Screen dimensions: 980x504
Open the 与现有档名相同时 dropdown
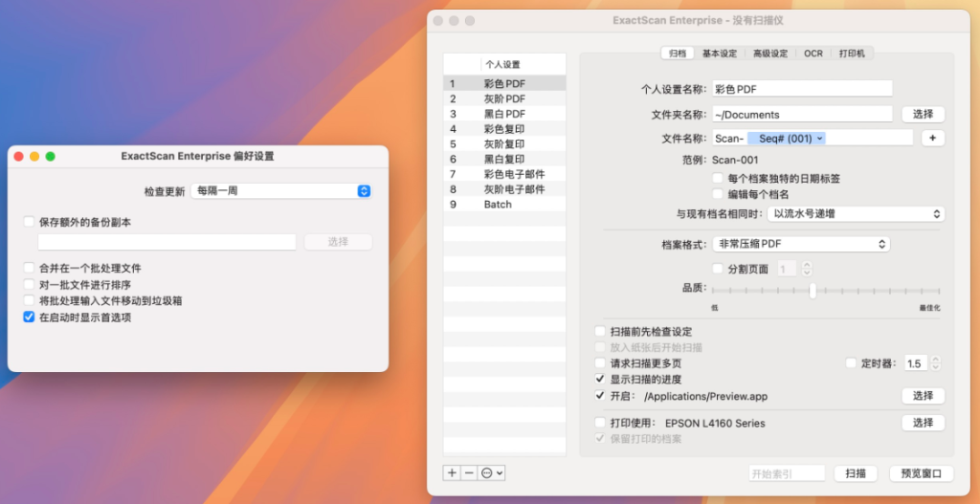coord(856,214)
